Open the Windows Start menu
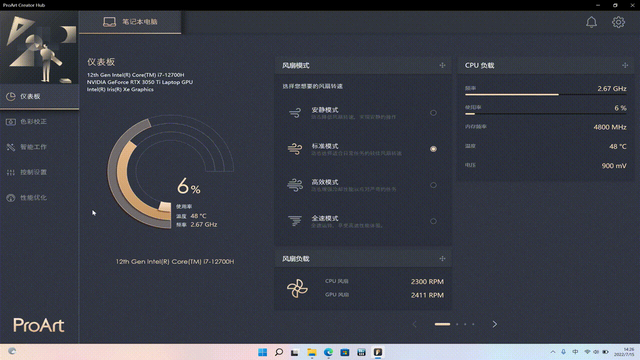640x360 pixels. tap(262, 352)
